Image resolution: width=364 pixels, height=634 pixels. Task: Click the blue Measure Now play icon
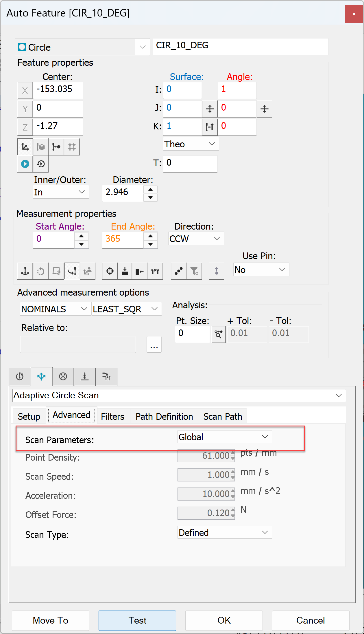point(25,164)
